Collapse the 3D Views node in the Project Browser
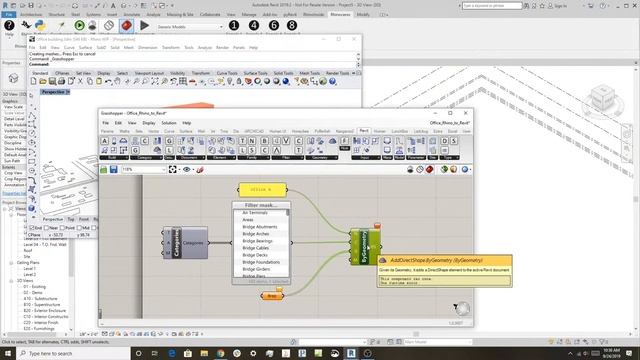This screenshot has width=640, height=360. click(x=11, y=281)
